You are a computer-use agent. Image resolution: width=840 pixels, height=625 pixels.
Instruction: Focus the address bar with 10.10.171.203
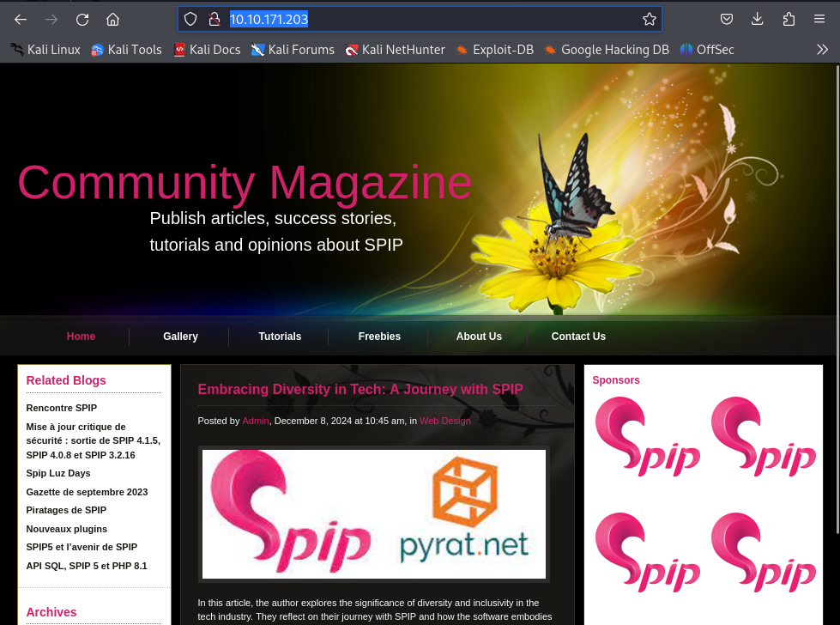(420, 19)
